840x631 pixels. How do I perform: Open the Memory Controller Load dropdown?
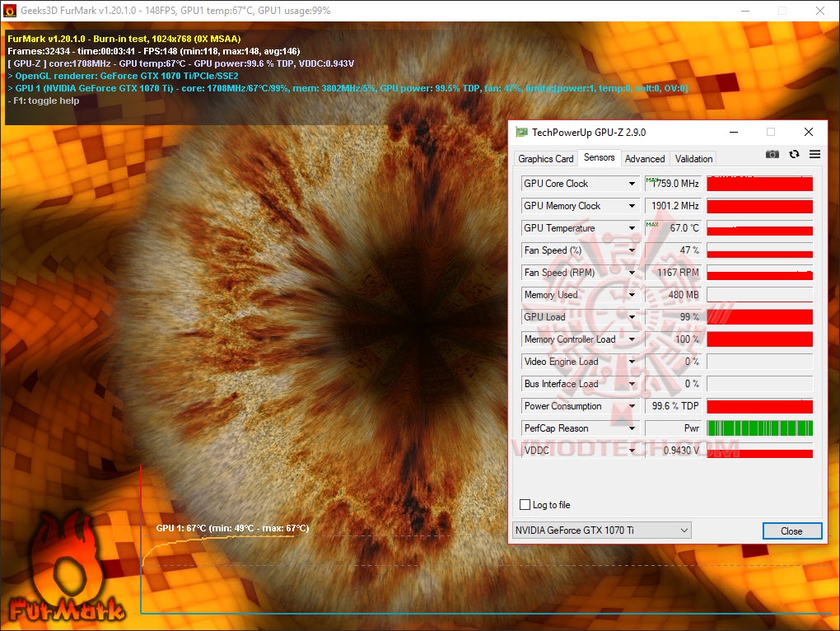point(632,339)
